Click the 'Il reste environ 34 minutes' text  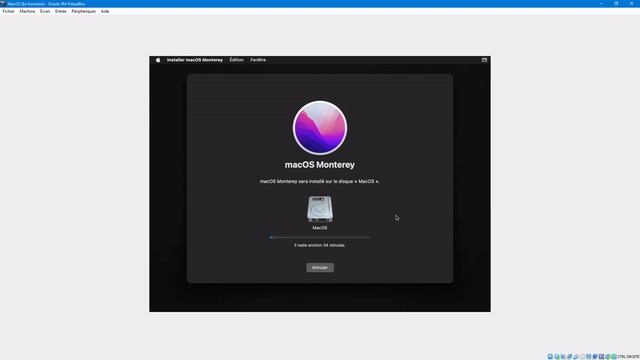point(320,245)
